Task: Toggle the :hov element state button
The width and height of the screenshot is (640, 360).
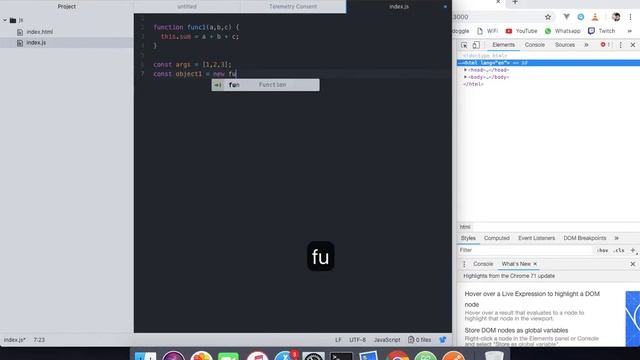Action: (602, 250)
